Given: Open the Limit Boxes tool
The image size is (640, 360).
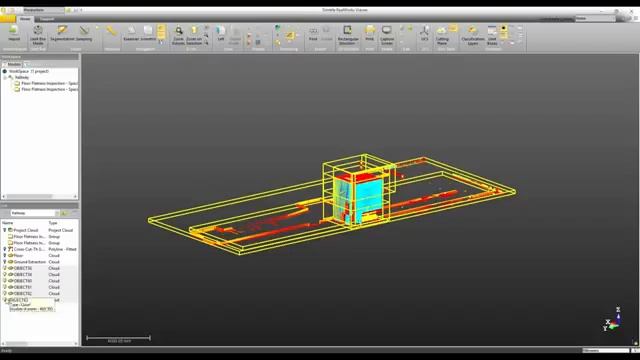Looking at the screenshot, I should 492,35.
